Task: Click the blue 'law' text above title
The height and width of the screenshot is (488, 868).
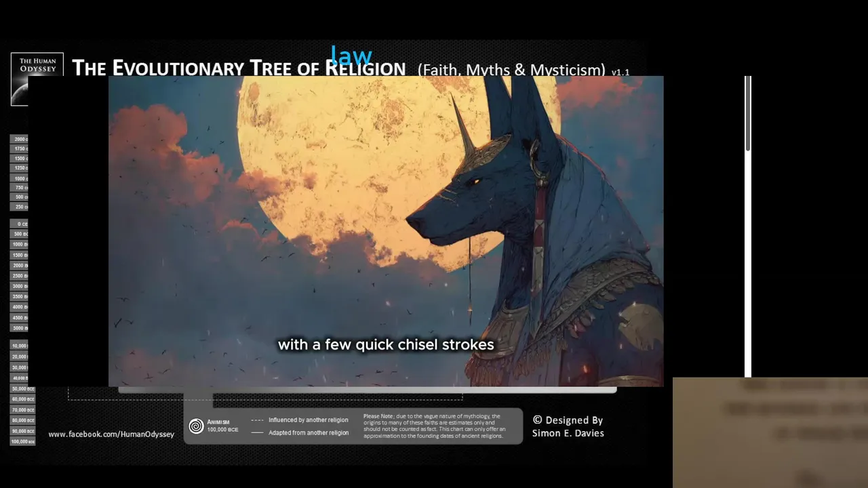Action: [x=351, y=56]
